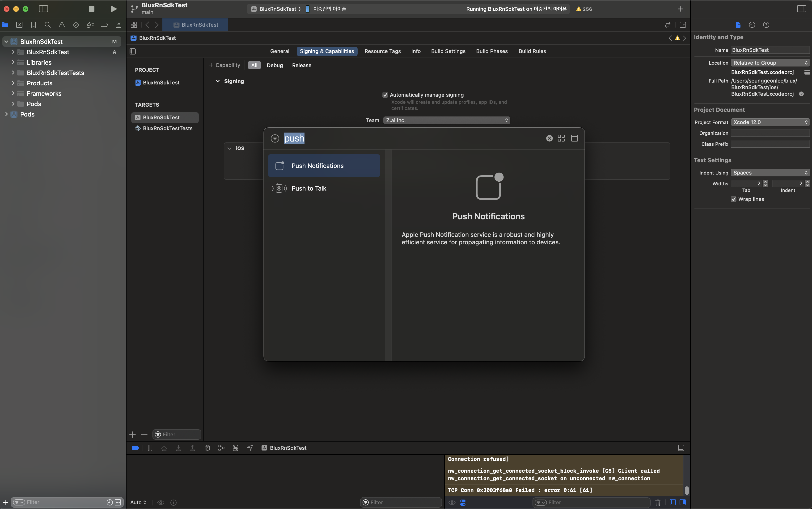
Task: Show the History inspector
Action: 752,25
